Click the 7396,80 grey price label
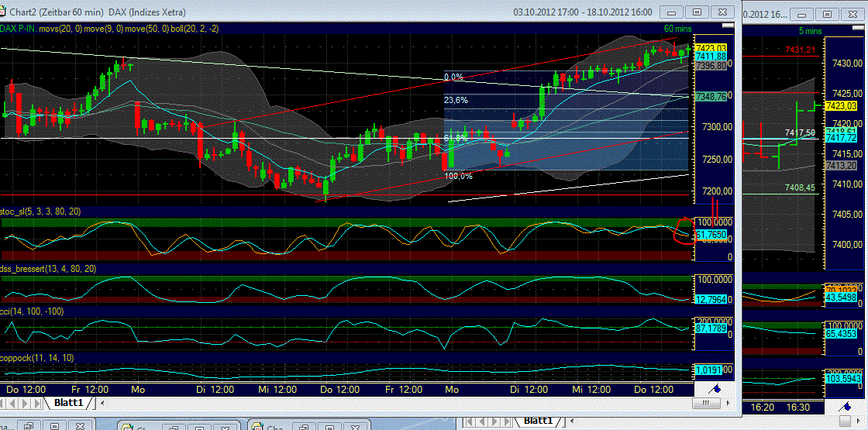The width and height of the screenshot is (868, 430). pyautogui.click(x=711, y=65)
